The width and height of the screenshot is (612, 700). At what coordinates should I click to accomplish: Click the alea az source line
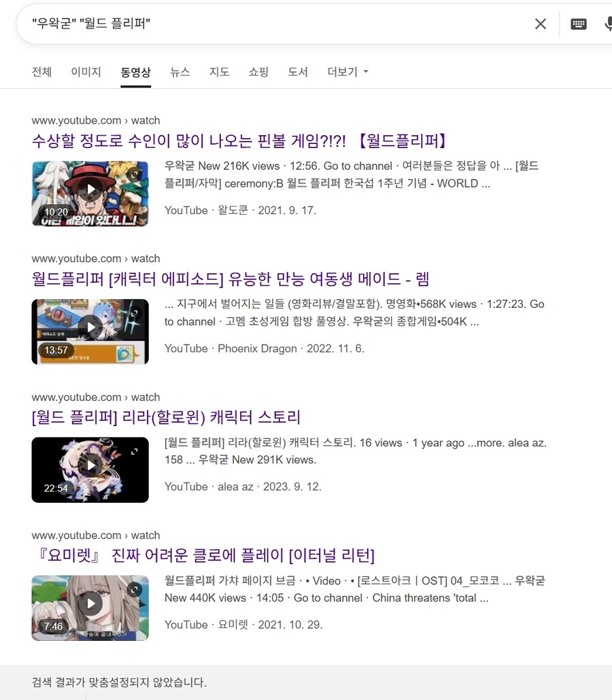(x=243, y=487)
